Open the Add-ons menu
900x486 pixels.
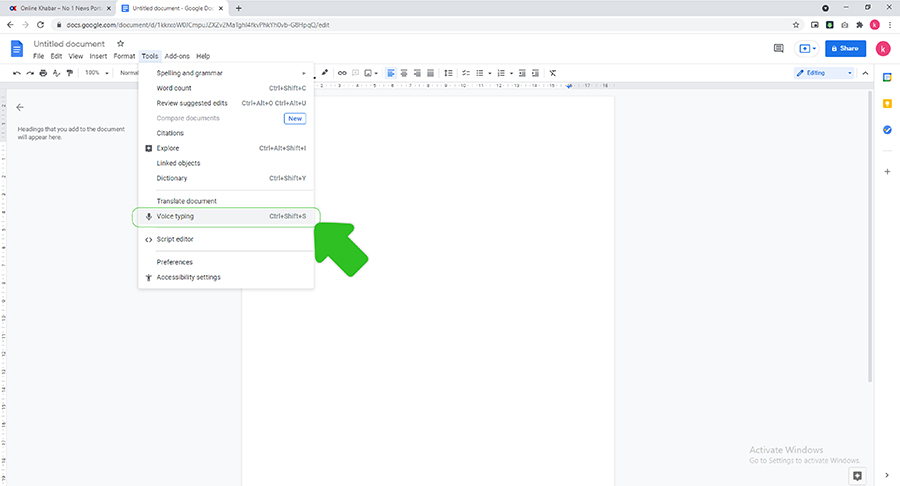177,56
